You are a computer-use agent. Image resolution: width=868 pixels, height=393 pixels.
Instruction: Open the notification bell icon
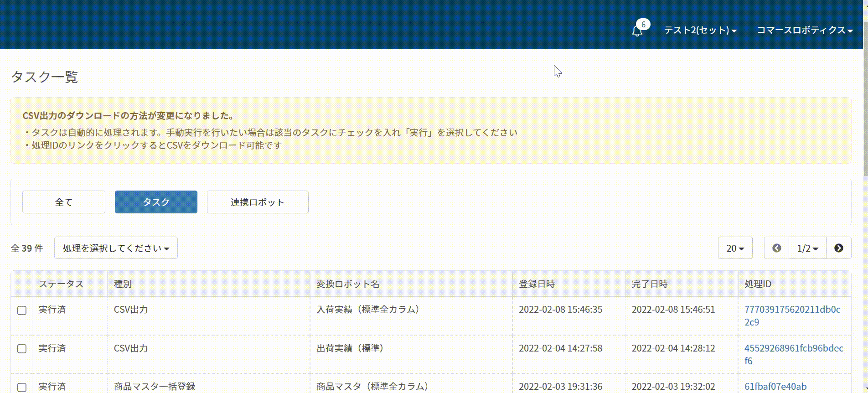point(637,31)
